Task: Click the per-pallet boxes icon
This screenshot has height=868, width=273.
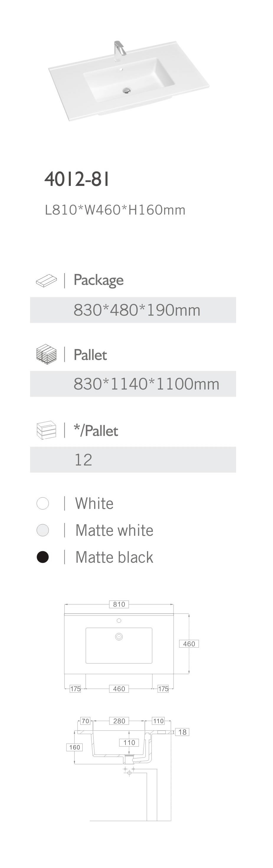Action: click(46, 430)
